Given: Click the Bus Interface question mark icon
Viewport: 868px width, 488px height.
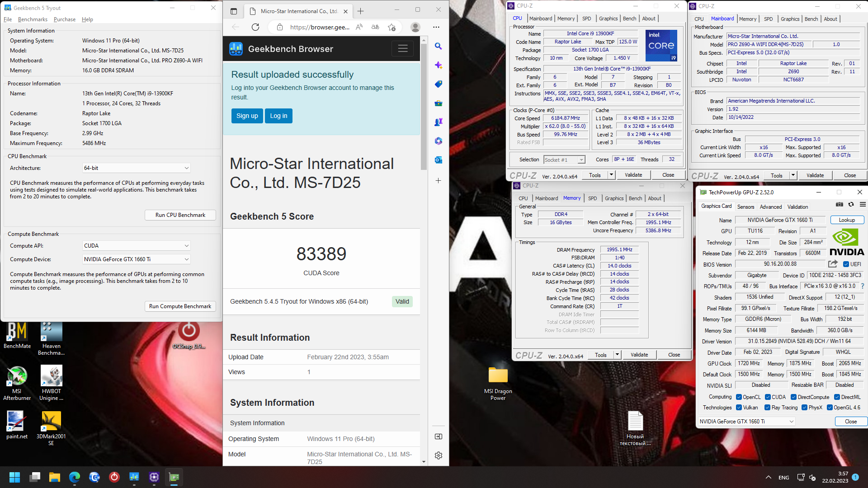Looking at the screenshot, I should [863, 286].
